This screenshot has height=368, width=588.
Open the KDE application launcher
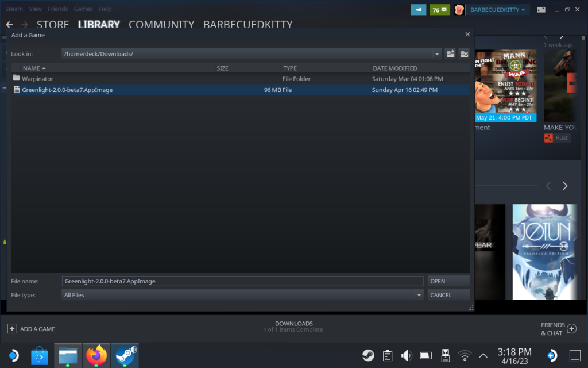[13, 355]
